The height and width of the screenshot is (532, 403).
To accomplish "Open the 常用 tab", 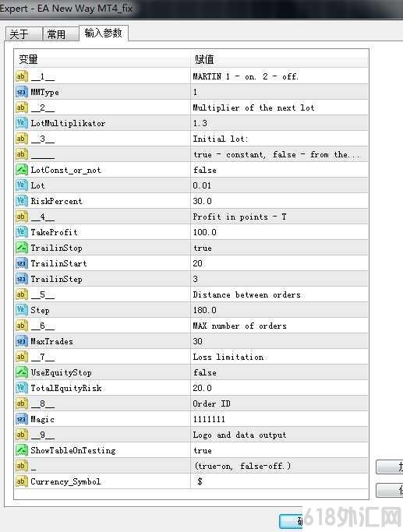I will click(x=61, y=34).
